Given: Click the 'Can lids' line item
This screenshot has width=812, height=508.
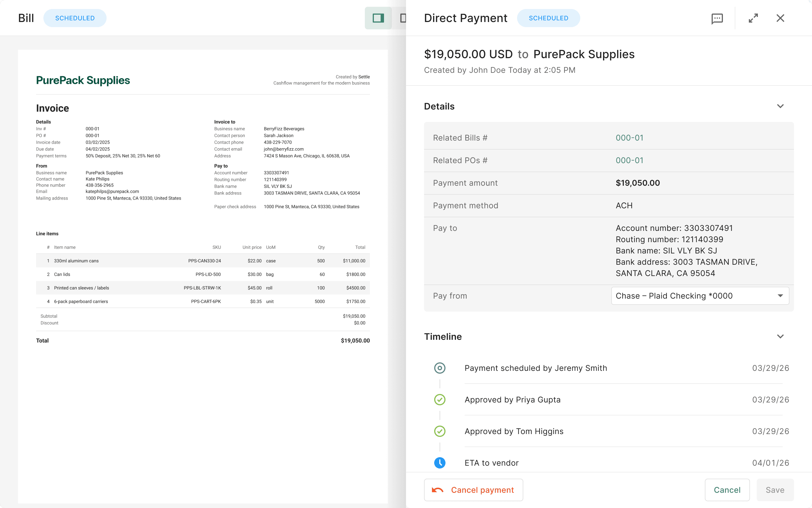Looking at the screenshot, I should 62,274.
